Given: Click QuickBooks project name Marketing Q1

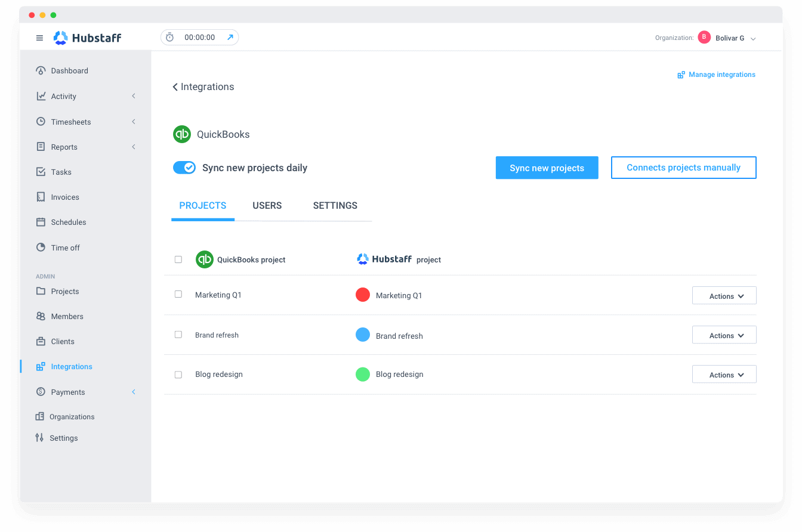Looking at the screenshot, I should coord(218,295).
